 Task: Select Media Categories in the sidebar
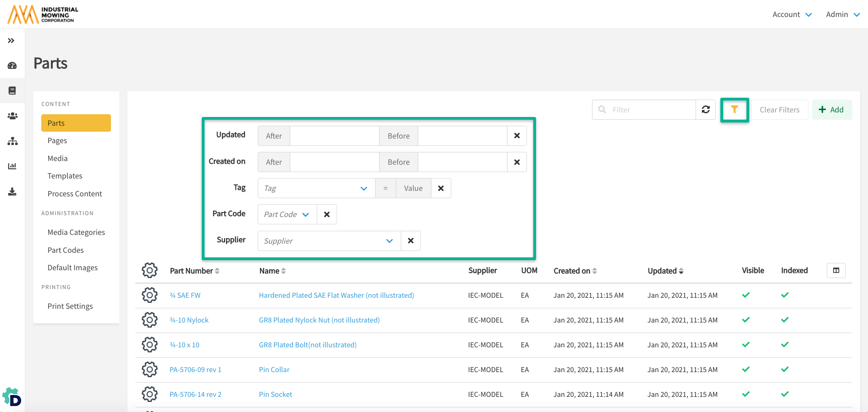(76, 232)
